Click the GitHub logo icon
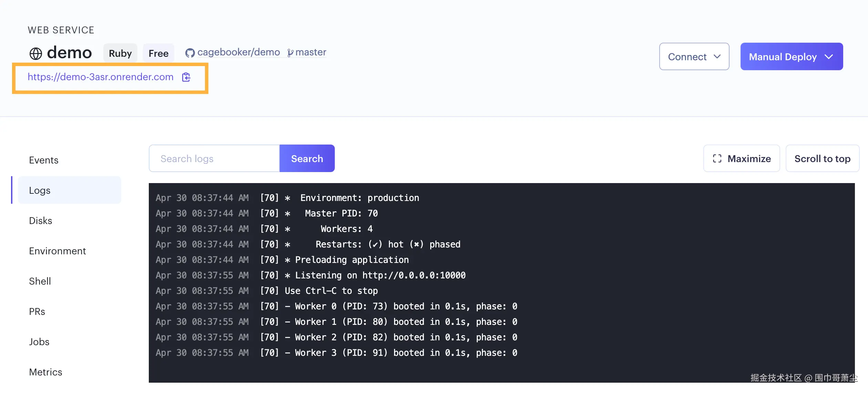868x393 pixels. pyautogui.click(x=190, y=53)
